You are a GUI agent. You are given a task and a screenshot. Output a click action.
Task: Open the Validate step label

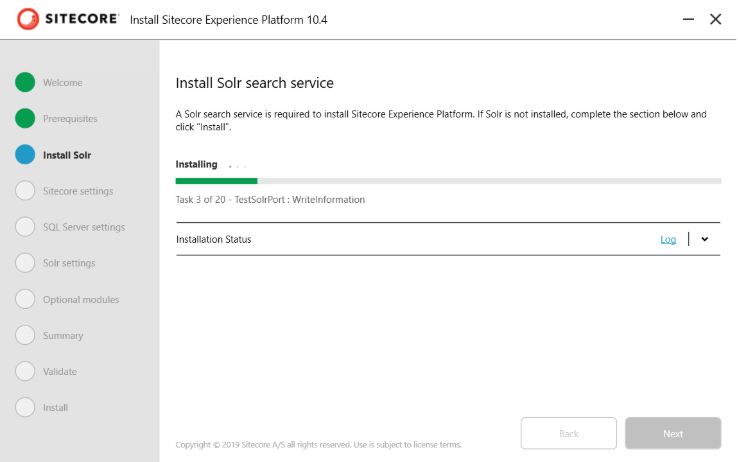coord(60,372)
